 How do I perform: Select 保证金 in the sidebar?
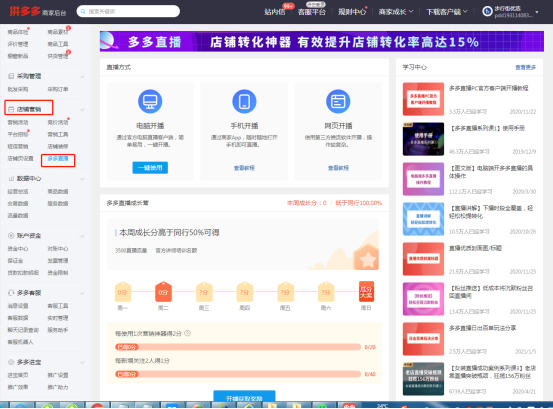(x=16, y=261)
